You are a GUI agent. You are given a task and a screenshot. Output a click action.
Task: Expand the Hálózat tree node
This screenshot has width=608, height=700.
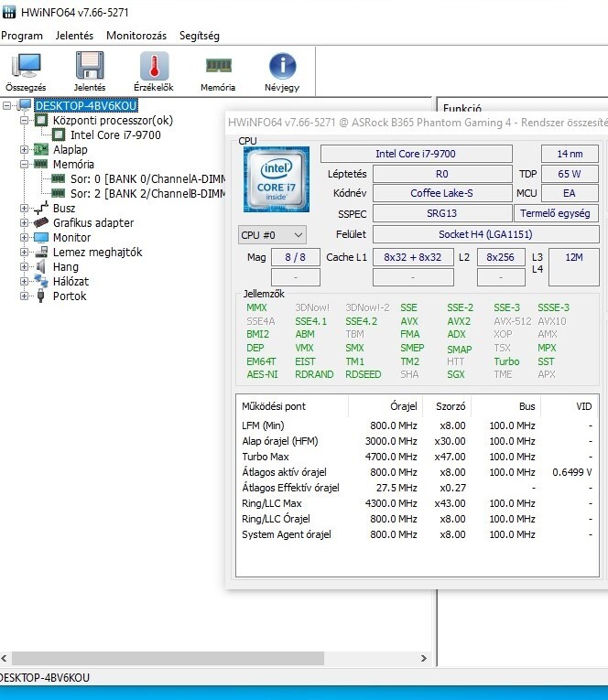[24, 281]
